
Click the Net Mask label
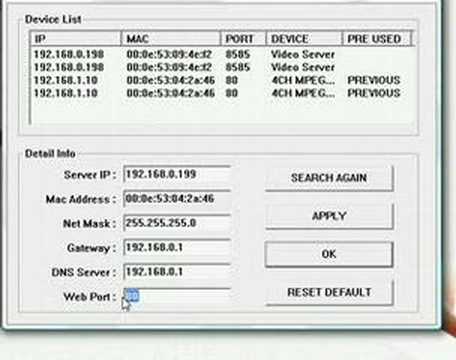tap(89, 223)
